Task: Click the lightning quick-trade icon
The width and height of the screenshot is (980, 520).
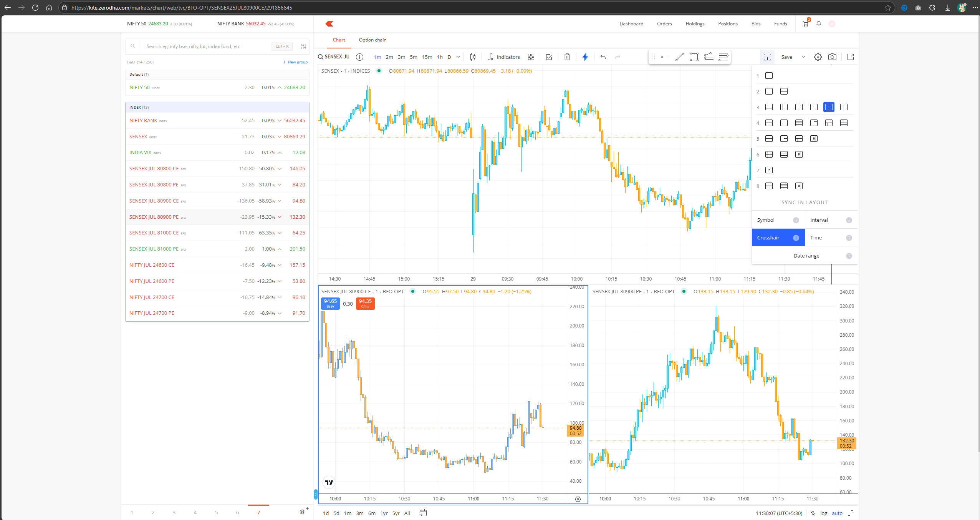Action: [x=585, y=57]
